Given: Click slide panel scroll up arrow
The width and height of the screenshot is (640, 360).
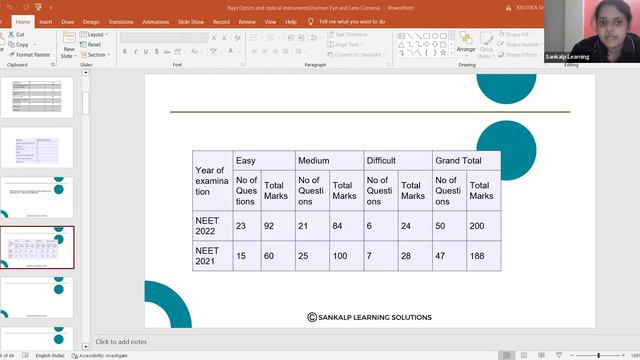Looking at the screenshot, I should coord(85,73).
